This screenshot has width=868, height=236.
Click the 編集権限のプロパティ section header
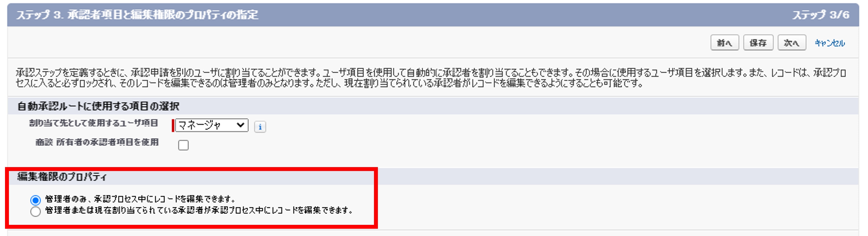point(62,177)
